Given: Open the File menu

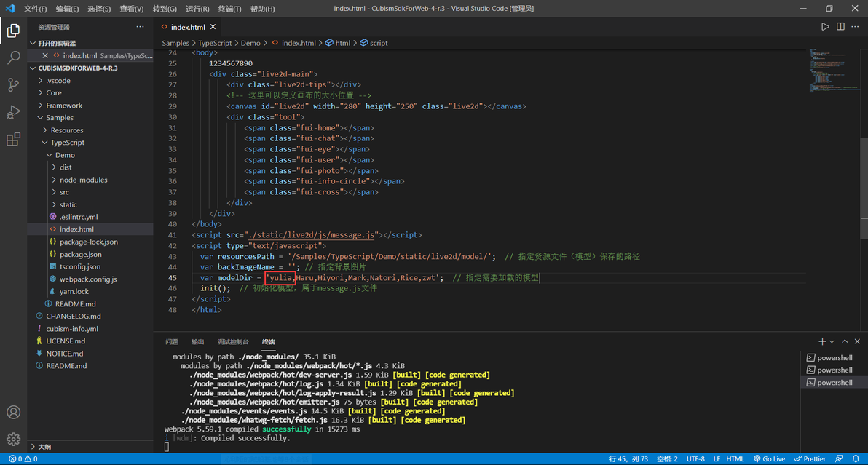Looking at the screenshot, I should [35, 9].
